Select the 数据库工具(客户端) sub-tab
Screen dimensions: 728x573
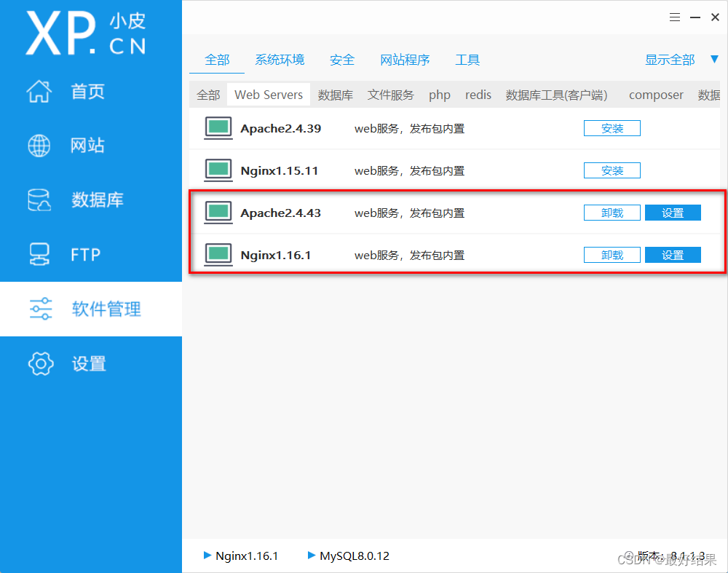[x=556, y=95]
